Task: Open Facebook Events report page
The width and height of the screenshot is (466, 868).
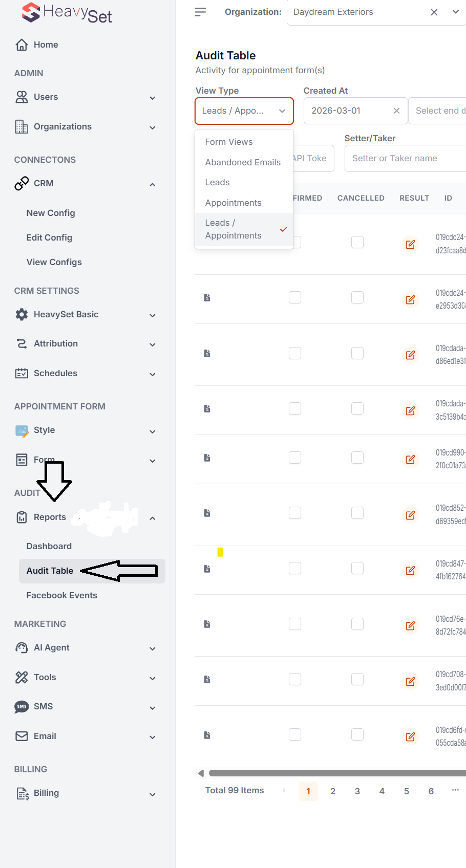Action: pos(61,595)
